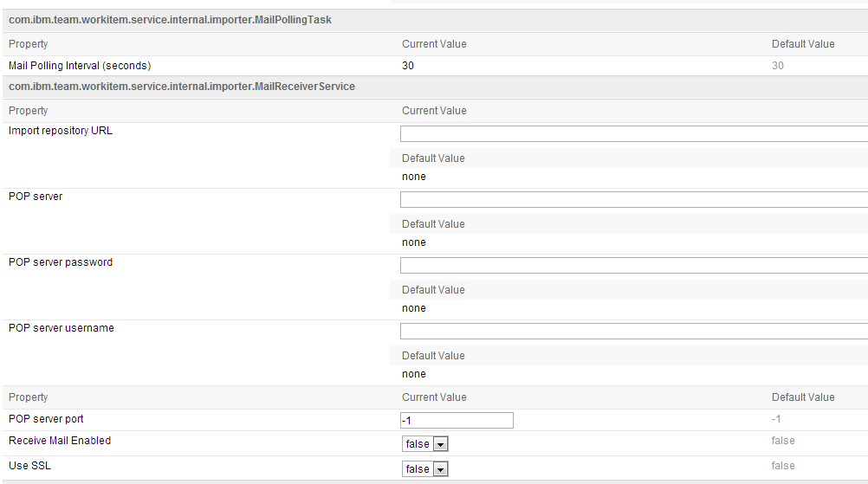Click into the POP server username field
Viewport: 868px width, 484px height.
[634, 332]
